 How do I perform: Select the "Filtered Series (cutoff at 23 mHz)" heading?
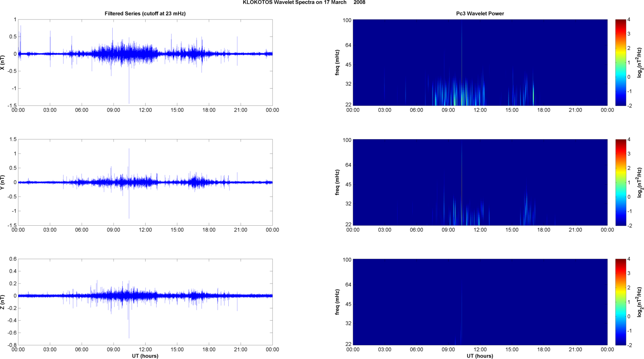point(145,13)
